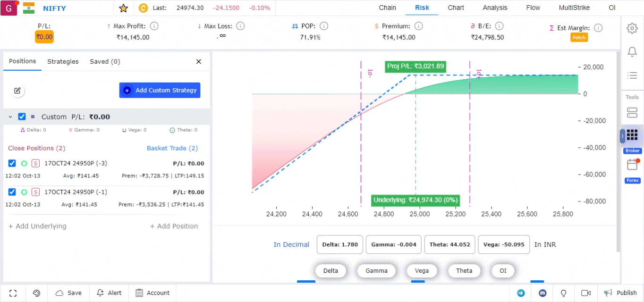Switch to the Chain tab
Viewport: 644px width, 302px height.
coord(387,8)
